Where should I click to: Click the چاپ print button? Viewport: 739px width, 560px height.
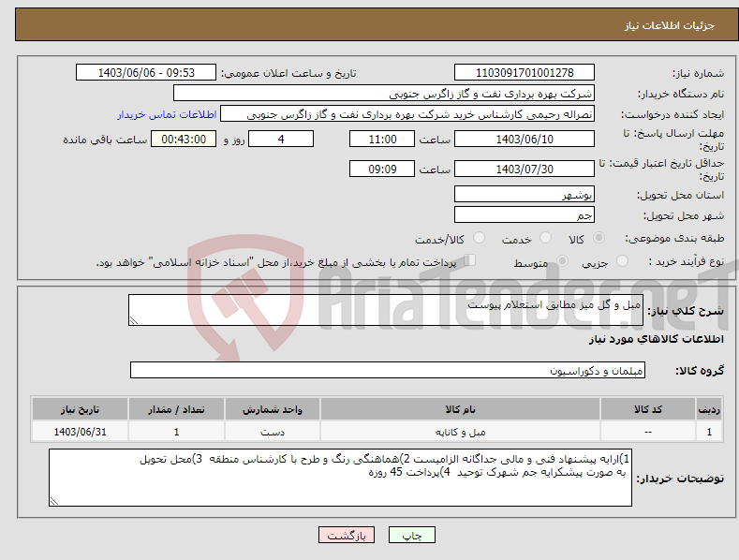[x=412, y=535]
